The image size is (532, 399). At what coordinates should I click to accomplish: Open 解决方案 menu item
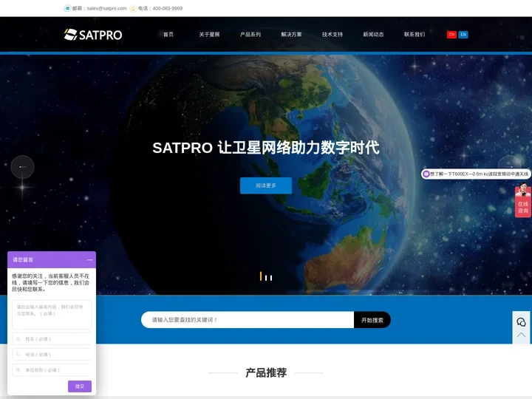pos(291,34)
